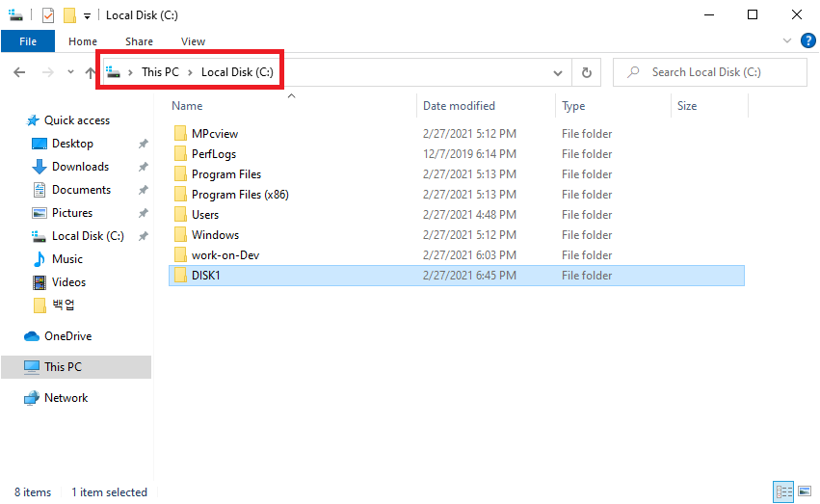Image resolution: width=820 pixels, height=504 pixels.
Task: Click the pin icon next to Local Disk (C:)
Action: point(144,236)
